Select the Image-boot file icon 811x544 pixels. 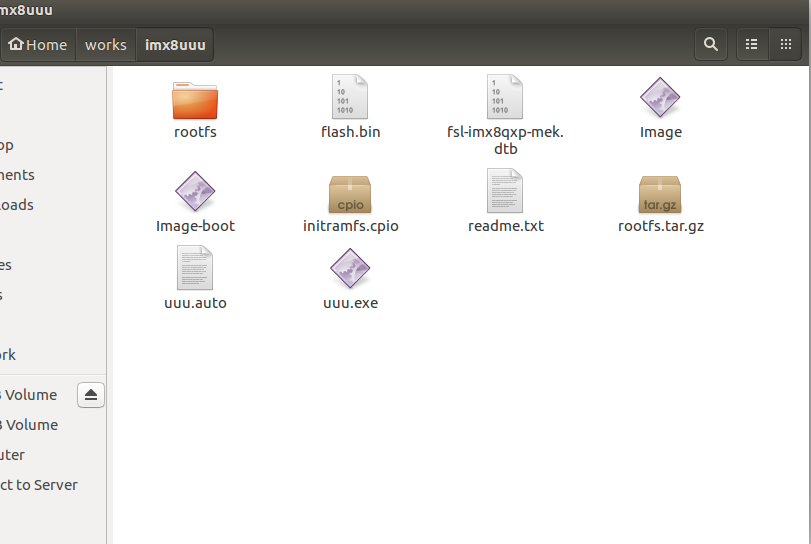click(195, 191)
